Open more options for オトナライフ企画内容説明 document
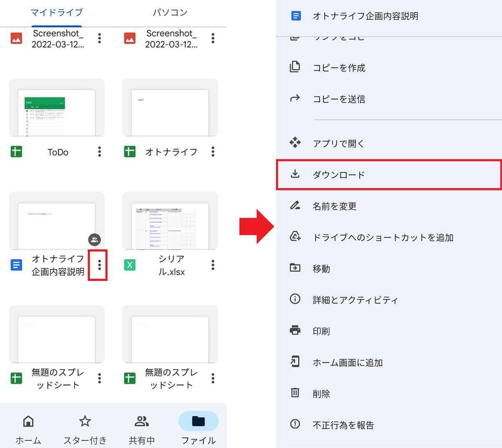The height and width of the screenshot is (448, 502). 99,265
